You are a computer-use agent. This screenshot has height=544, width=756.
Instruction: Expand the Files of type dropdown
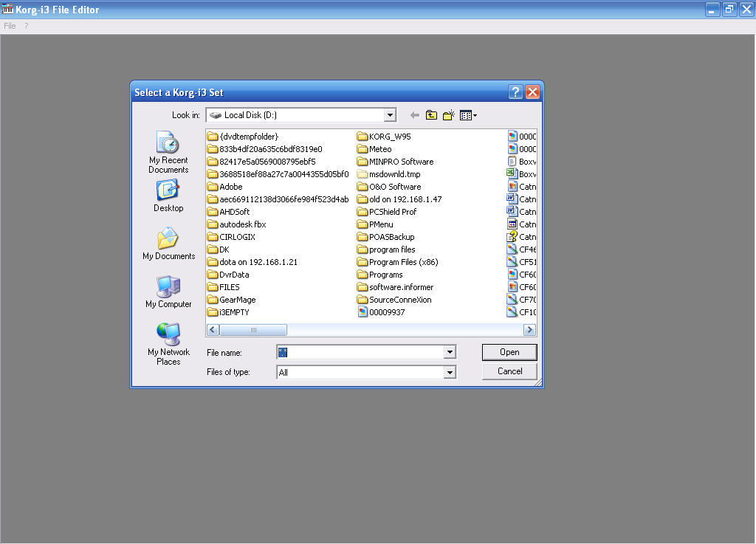tap(450, 372)
